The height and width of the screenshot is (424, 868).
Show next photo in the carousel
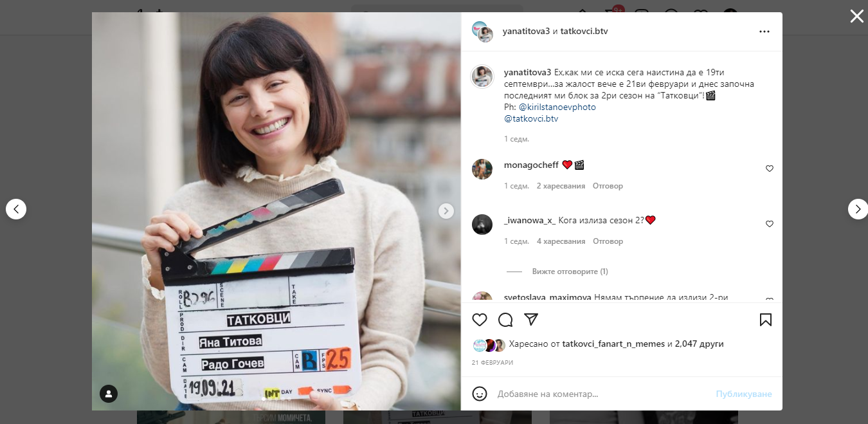[x=446, y=211]
